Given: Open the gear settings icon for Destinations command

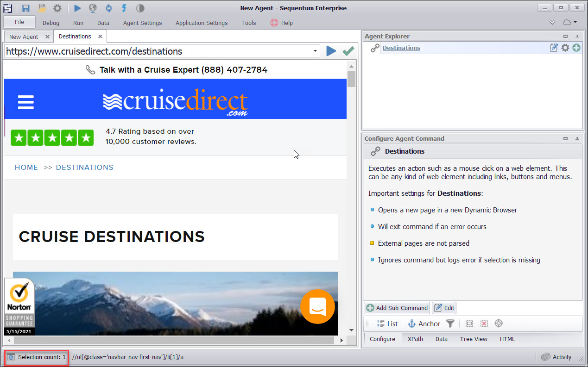Looking at the screenshot, I should click(565, 48).
